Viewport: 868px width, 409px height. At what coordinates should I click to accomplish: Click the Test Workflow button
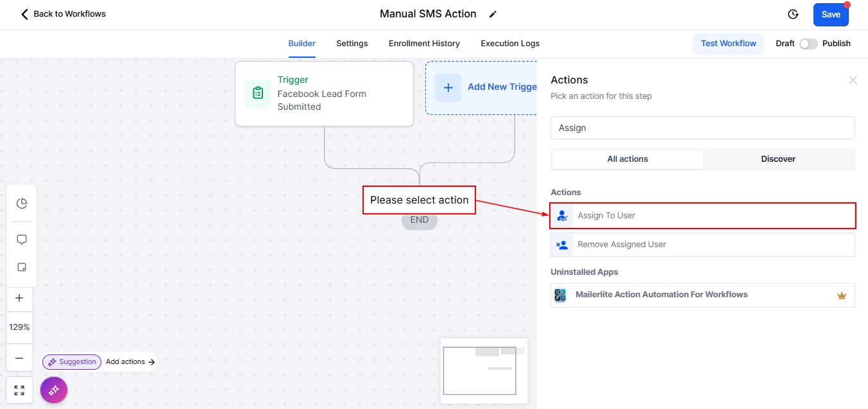coord(728,44)
